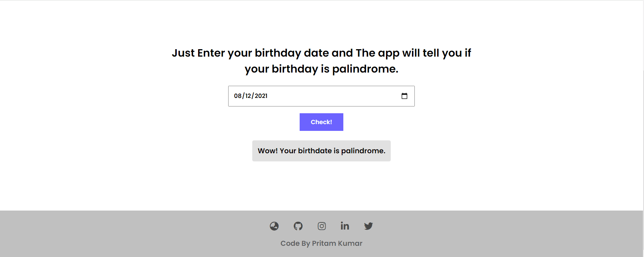The height and width of the screenshot is (257, 644).
Task: Click the name "Kumar" in the footer
Action: point(350,243)
